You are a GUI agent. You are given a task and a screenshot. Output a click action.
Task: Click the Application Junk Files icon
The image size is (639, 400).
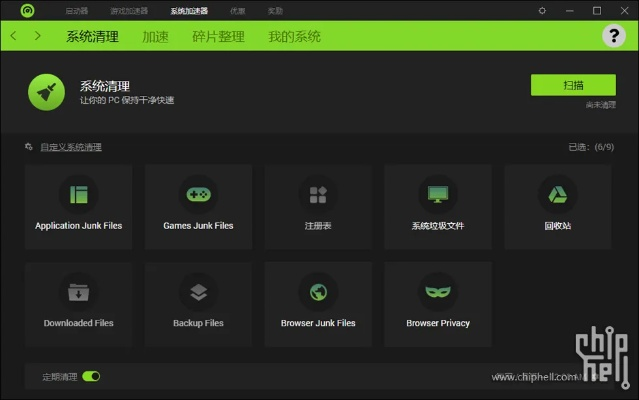(78, 194)
